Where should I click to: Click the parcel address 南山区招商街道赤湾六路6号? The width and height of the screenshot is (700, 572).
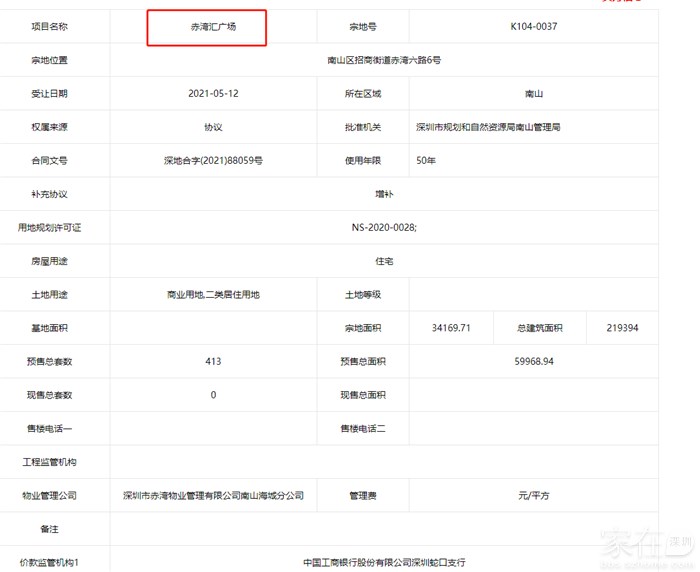[384, 61]
